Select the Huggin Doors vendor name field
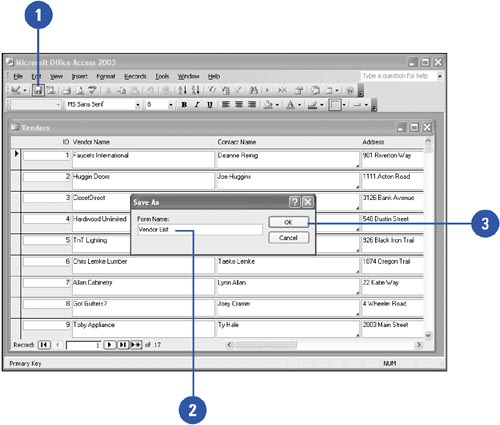Screen dimensions: 500x425 pyautogui.click(x=143, y=180)
